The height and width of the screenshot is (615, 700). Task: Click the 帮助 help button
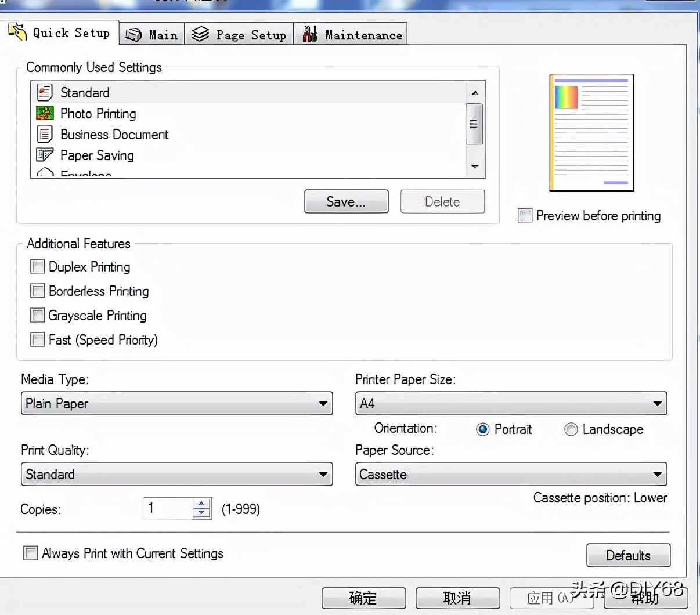[x=646, y=598]
